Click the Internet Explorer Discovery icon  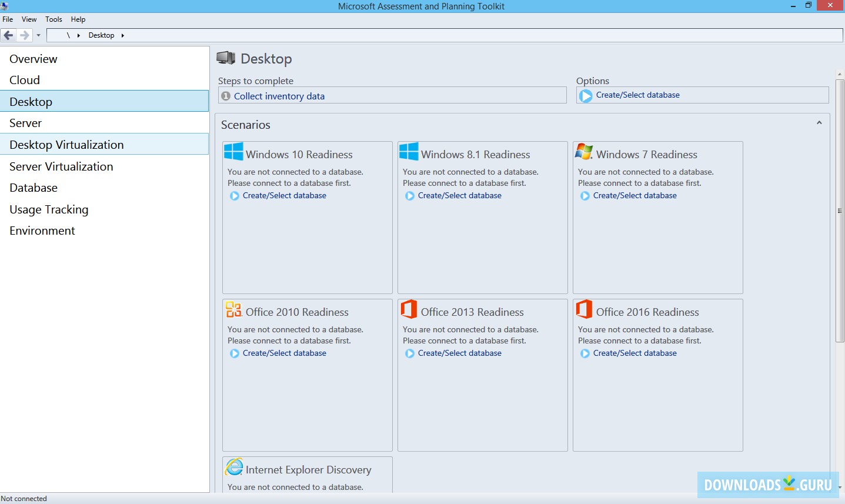click(x=234, y=467)
